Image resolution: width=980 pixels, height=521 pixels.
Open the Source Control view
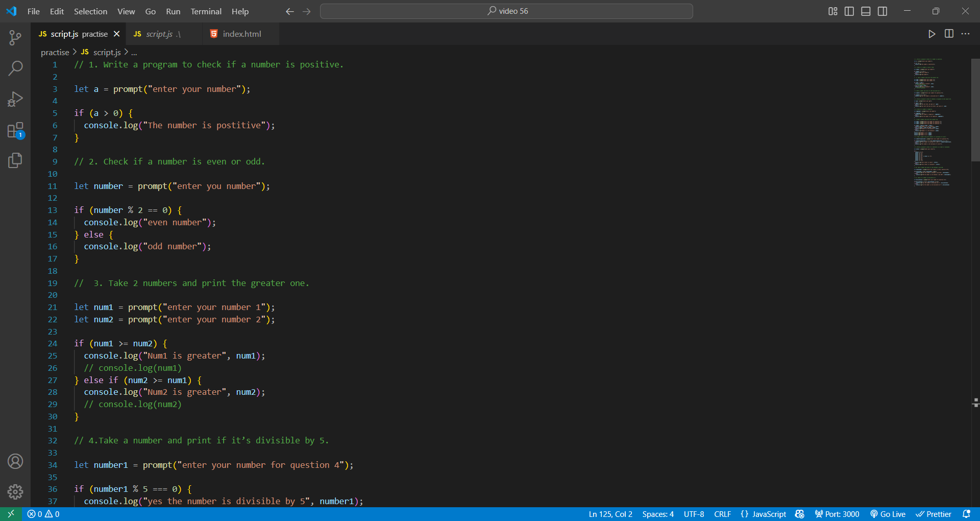tap(15, 37)
